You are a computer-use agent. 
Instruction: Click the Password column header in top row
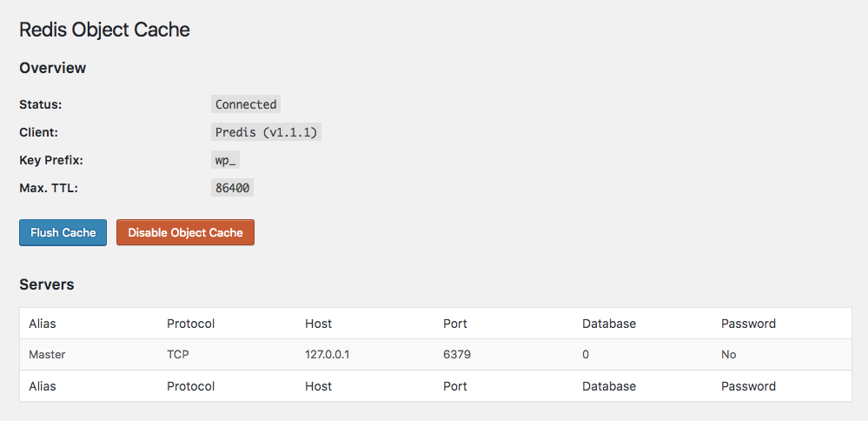(748, 324)
